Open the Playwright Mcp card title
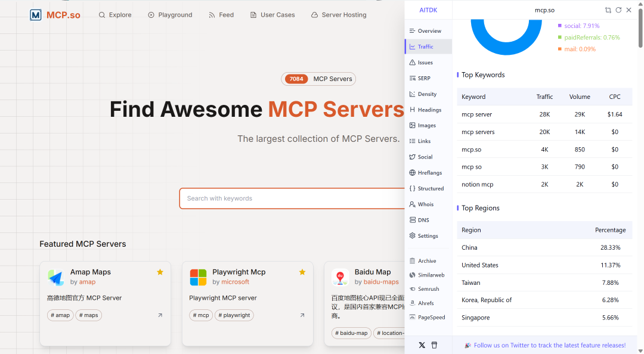 point(239,272)
